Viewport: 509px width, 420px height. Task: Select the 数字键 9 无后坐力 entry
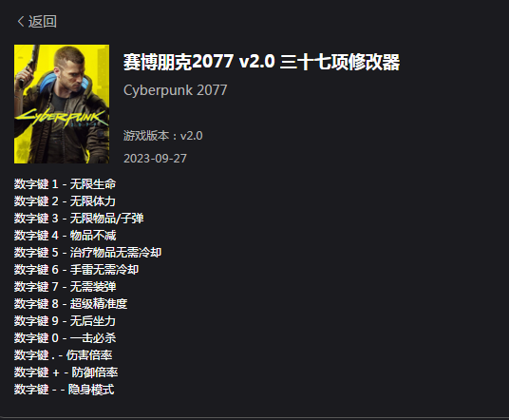pos(65,321)
